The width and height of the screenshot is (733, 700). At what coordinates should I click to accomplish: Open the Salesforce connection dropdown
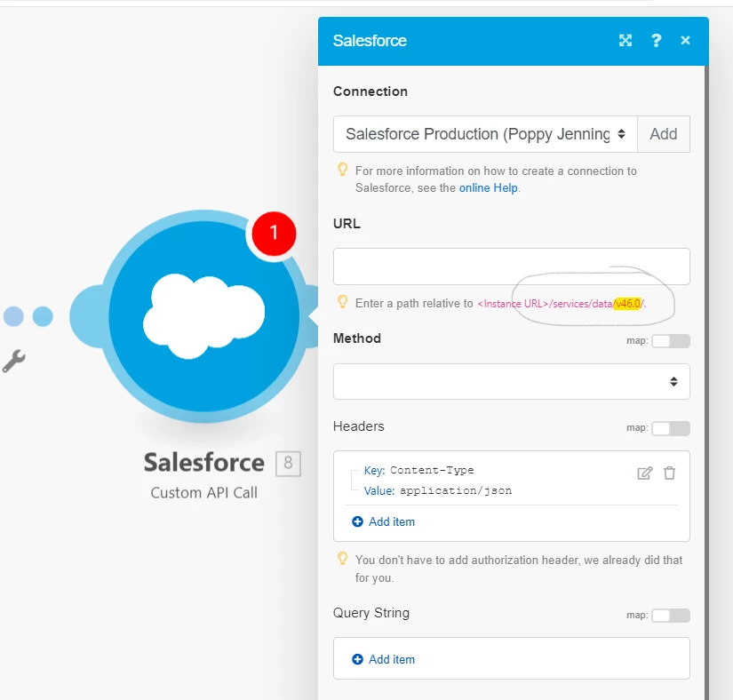tap(485, 134)
